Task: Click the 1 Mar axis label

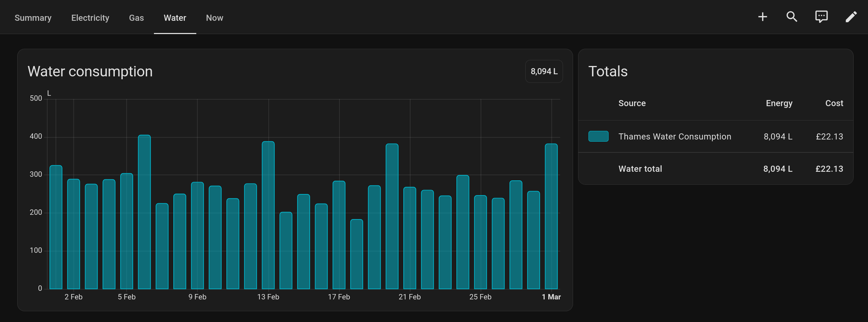Action: tap(551, 297)
